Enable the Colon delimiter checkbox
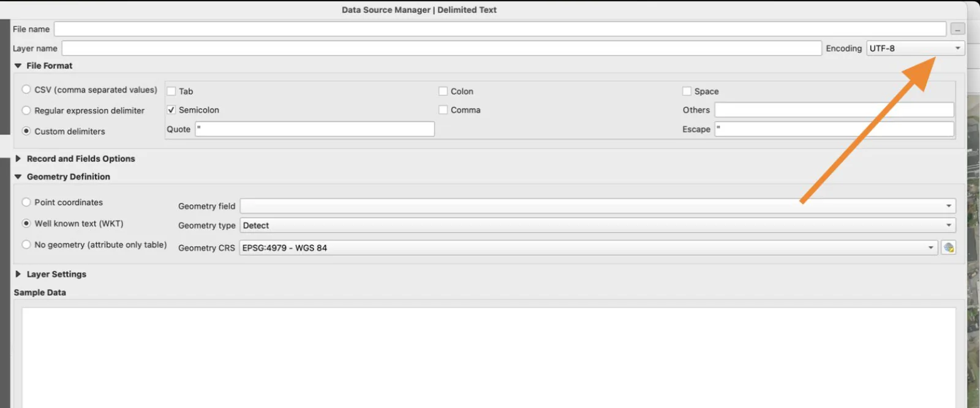Viewport: 980px width, 408px height. (443, 91)
